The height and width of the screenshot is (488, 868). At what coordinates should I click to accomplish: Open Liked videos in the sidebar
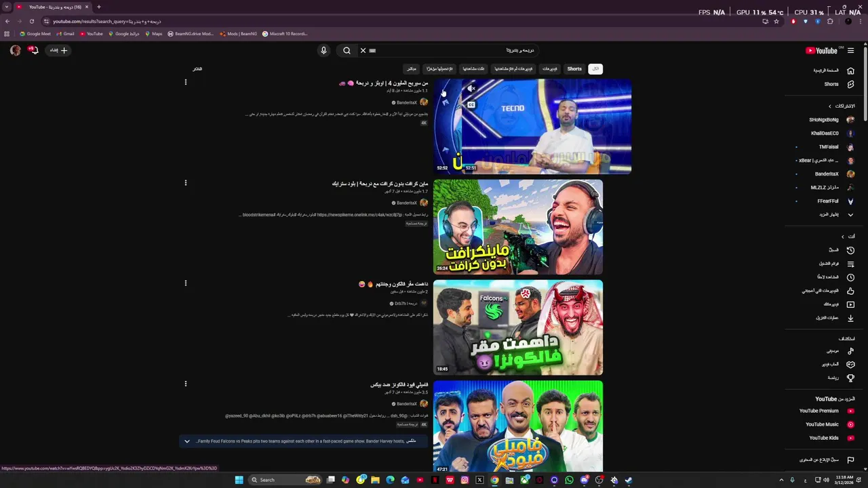tap(833, 291)
